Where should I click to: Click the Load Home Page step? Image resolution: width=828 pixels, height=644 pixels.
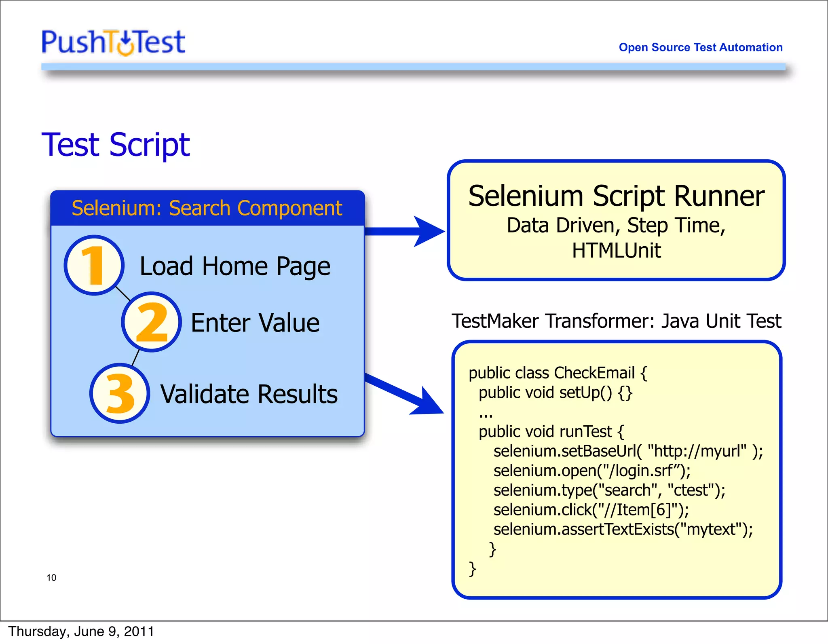[x=235, y=266]
